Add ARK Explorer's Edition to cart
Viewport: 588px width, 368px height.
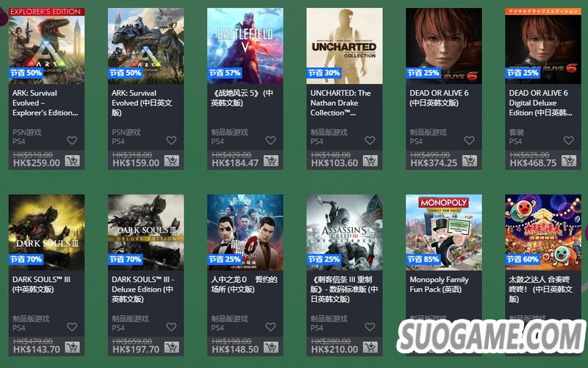[72, 161]
